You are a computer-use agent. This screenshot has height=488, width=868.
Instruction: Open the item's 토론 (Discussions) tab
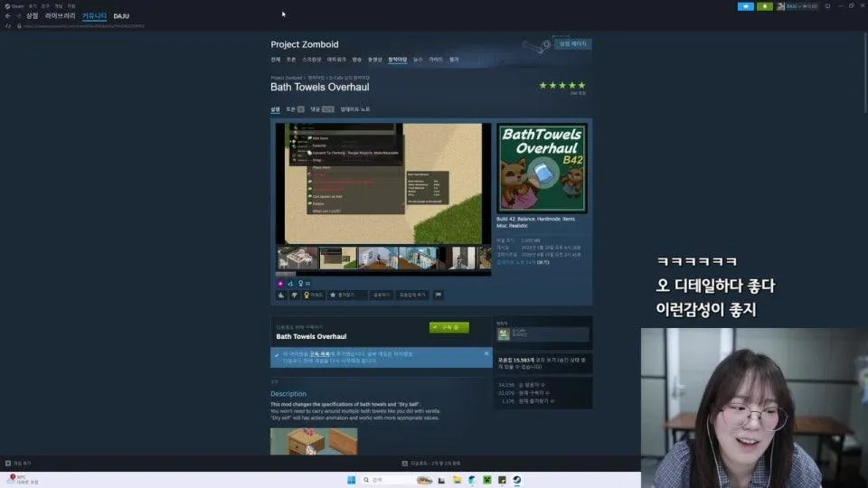coord(295,109)
